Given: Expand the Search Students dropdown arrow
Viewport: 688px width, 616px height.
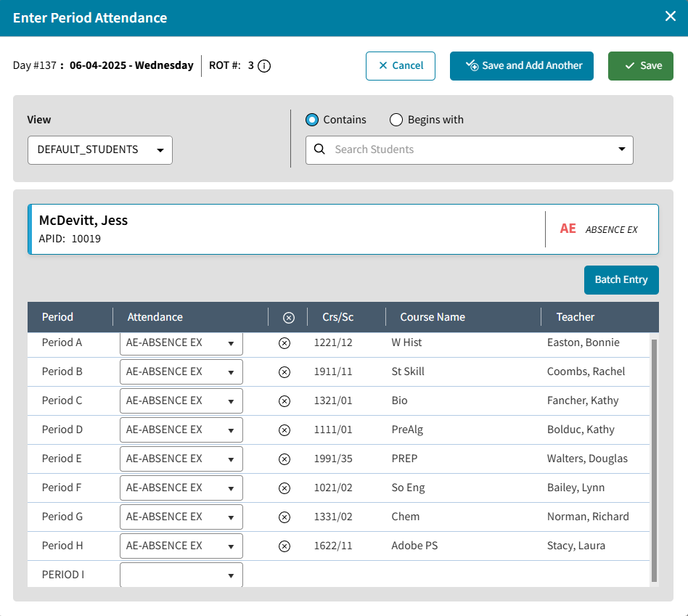Looking at the screenshot, I should pyautogui.click(x=621, y=149).
